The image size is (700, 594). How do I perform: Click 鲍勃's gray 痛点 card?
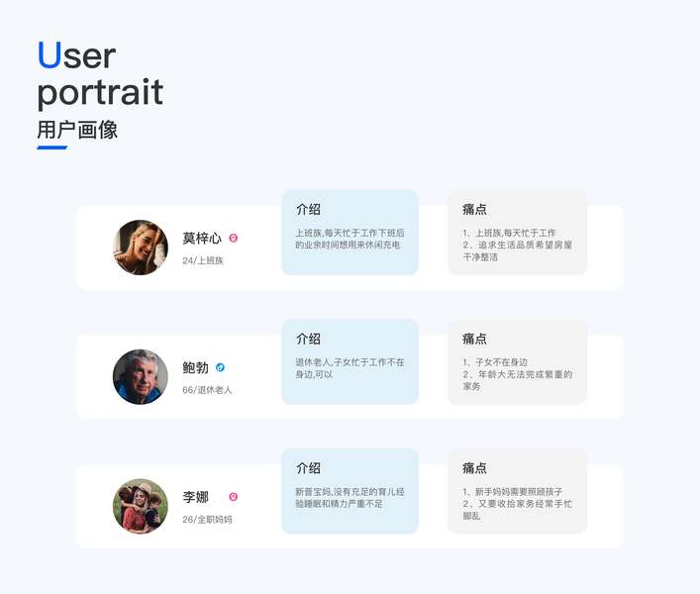517,361
